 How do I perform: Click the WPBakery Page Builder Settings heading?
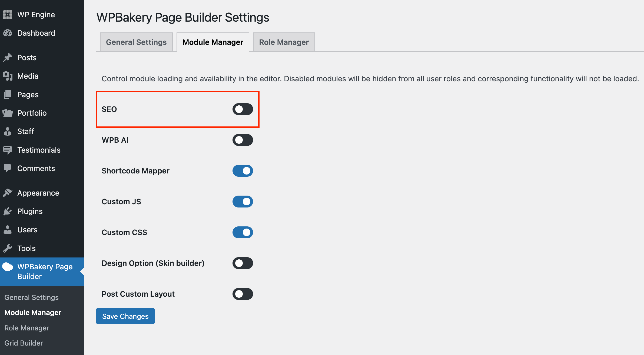183,17
